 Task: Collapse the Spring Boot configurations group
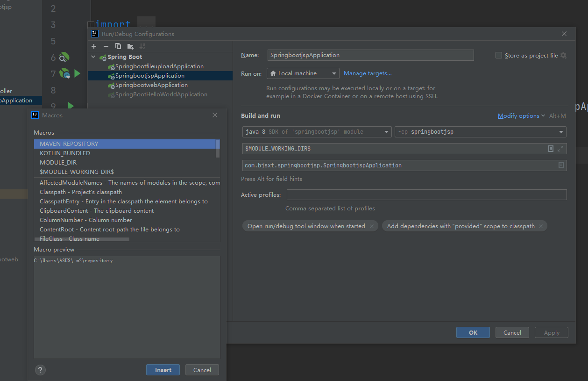coord(93,57)
